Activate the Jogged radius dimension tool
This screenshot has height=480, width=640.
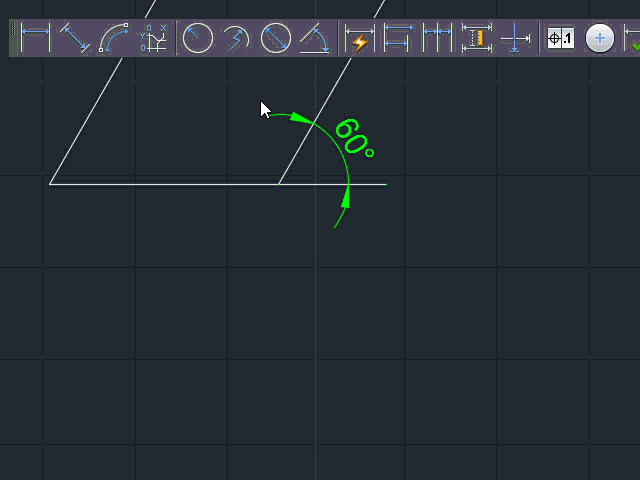click(237, 38)
